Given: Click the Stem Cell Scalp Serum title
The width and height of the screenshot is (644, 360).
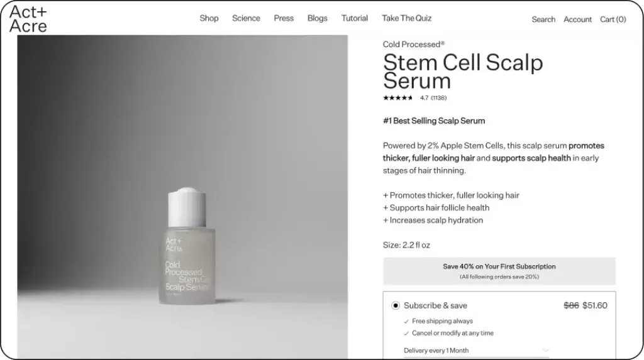Looking at the screenshot, I should coord(462,72).
